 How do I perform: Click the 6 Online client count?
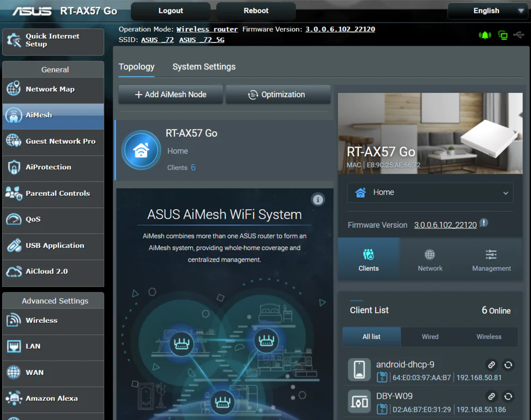496,310
